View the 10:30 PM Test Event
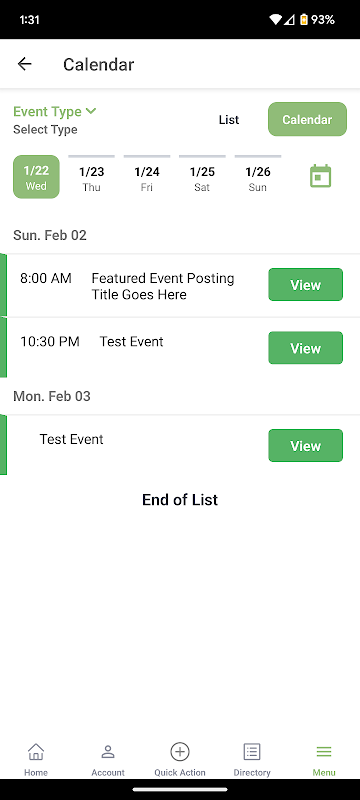The image size is (360, 800). pyautogui.click(x=305, y=348)
